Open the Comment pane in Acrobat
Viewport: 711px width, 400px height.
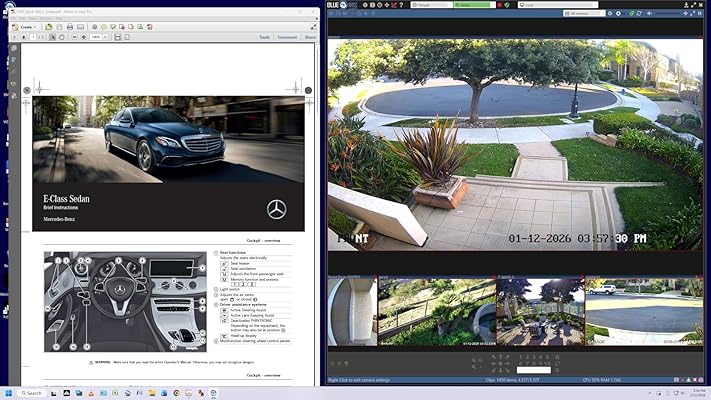287,37
